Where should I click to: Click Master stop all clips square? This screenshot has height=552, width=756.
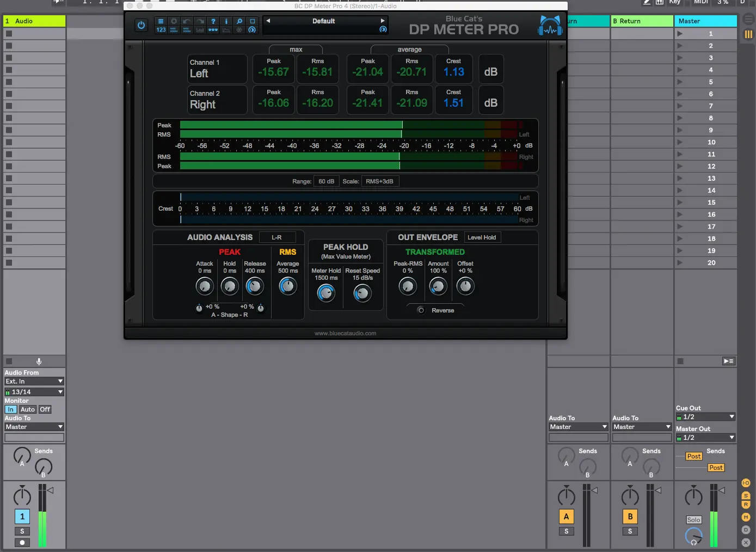tap(680, 361)
